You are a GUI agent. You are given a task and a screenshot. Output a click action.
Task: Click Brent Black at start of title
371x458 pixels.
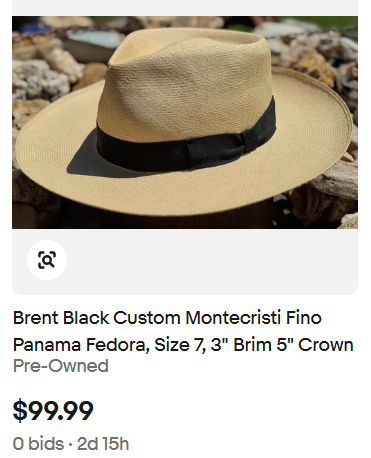pyautogui.click(x=61, y=318)
